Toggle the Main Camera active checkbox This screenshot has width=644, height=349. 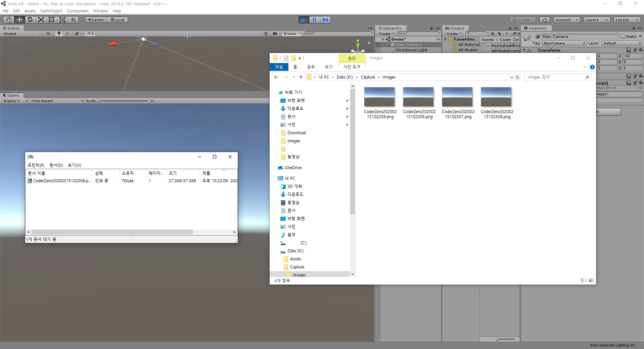coord(538,36)
